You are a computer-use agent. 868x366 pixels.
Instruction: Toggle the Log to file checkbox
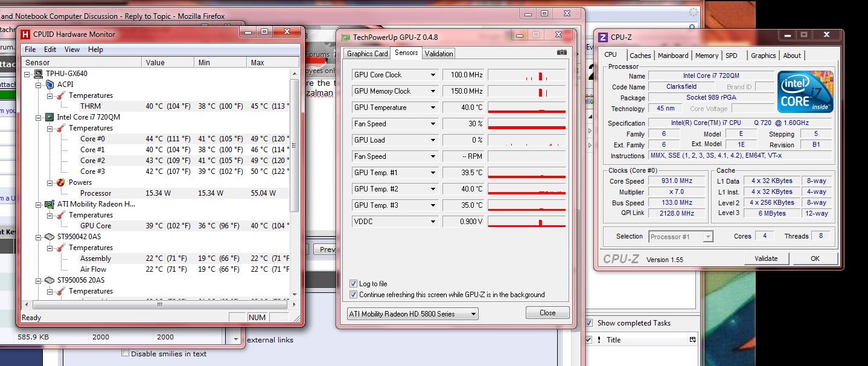(353, 284)
